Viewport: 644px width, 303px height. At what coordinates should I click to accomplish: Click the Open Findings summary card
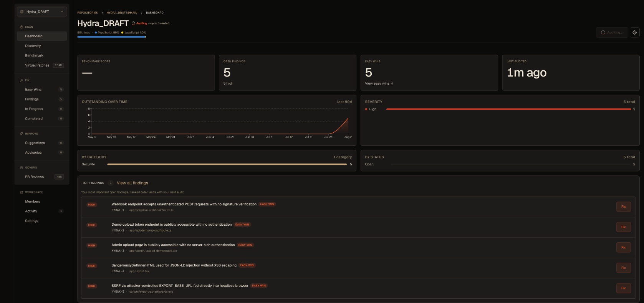(288, 73)
